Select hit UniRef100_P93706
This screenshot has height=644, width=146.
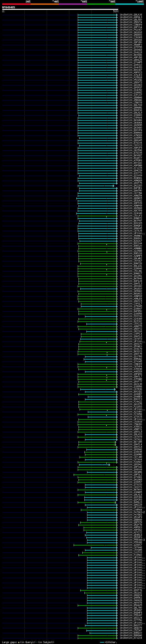(x=131, y=316)
